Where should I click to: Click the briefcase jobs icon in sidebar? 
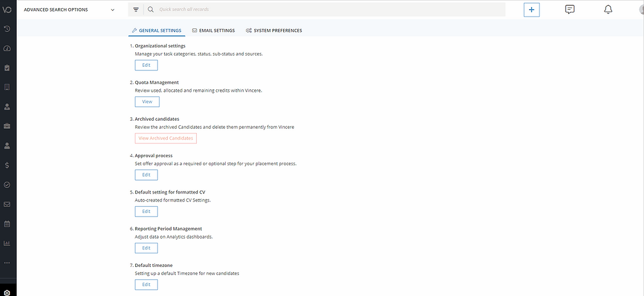click(7, 126)
